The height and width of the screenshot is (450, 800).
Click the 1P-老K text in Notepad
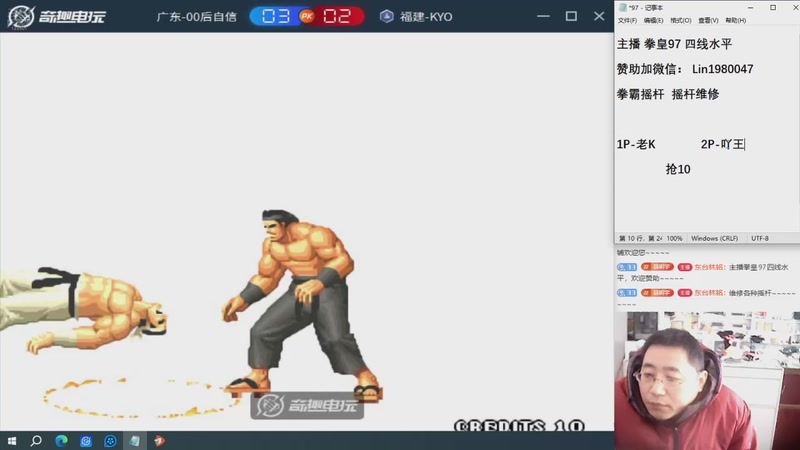(x=636, y=144)
